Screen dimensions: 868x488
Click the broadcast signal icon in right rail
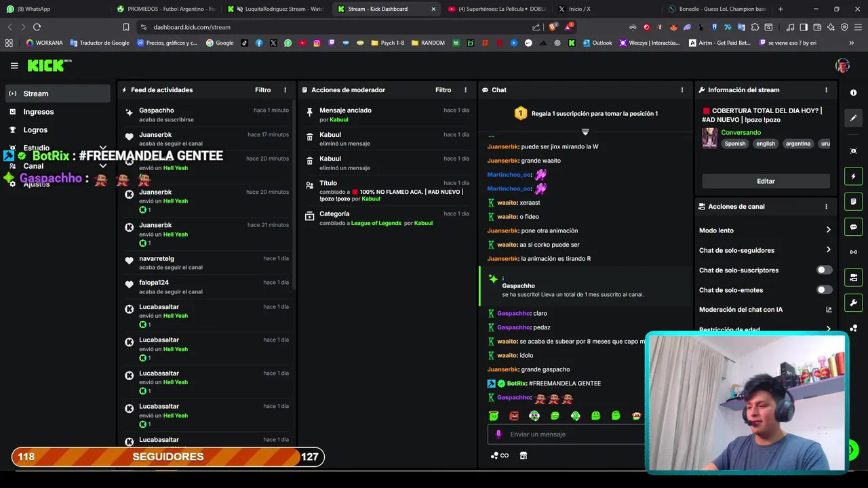853,252
